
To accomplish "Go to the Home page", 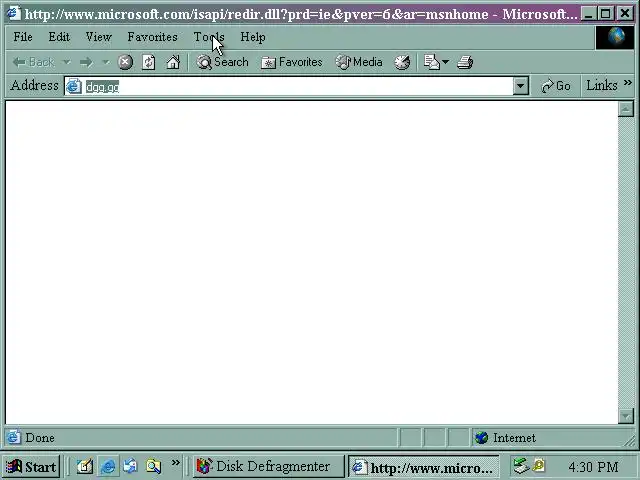I will 173,62.
